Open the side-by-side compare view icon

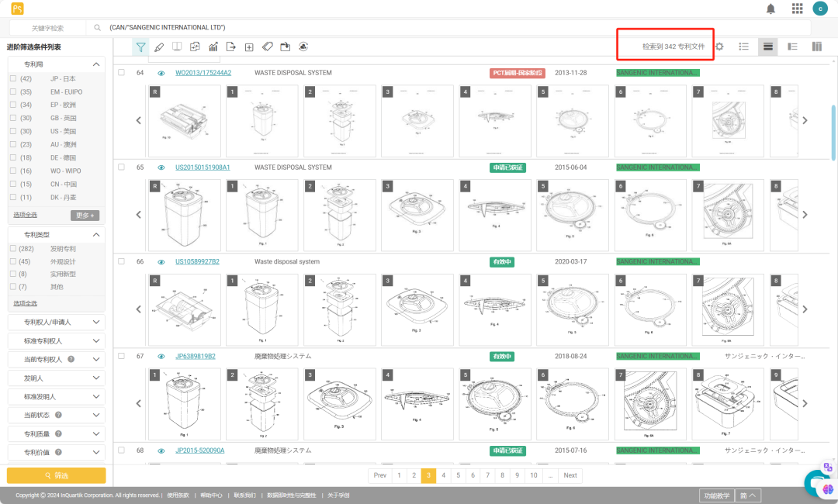(x=177, y=47)
